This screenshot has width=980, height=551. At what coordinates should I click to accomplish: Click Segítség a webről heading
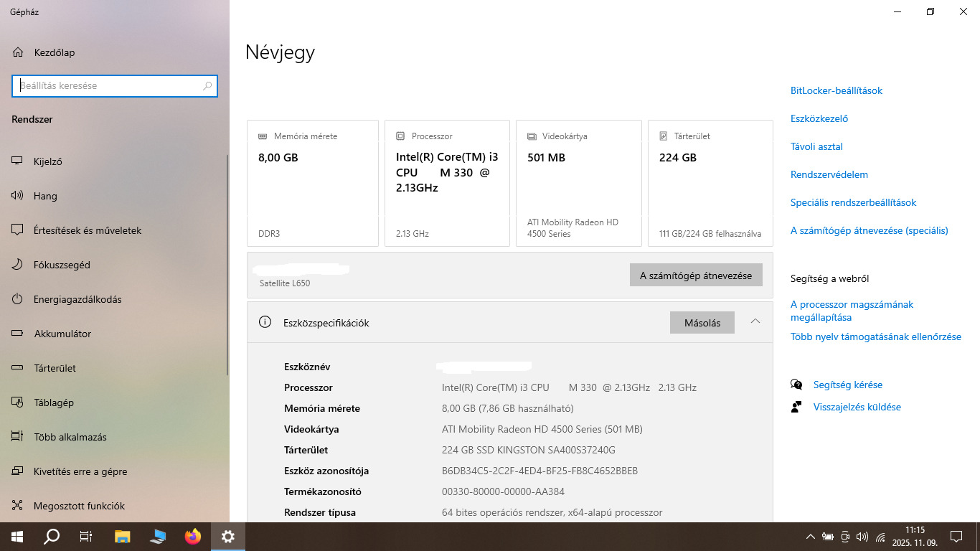[829, 278]
